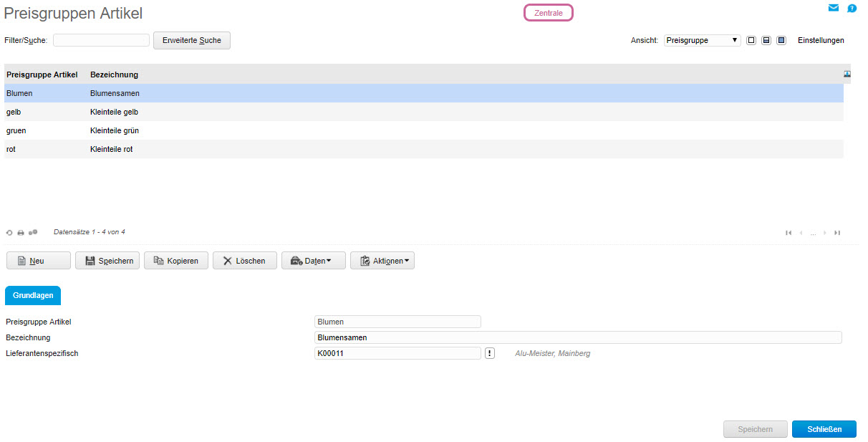868x442 pixels.
Task: Click the exclamation icon next to K00011
Action: click(x=490, y=353)
